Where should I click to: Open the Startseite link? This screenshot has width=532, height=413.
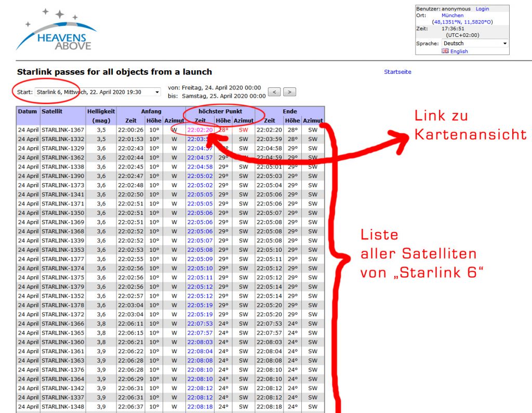coord(397,72)
